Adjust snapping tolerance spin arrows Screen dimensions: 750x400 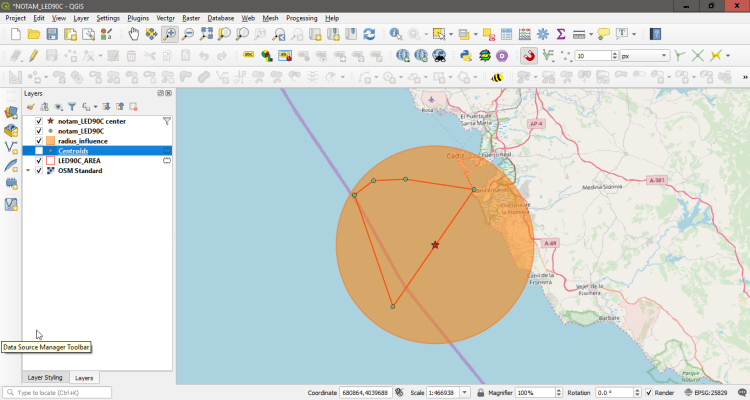(615, 56)
